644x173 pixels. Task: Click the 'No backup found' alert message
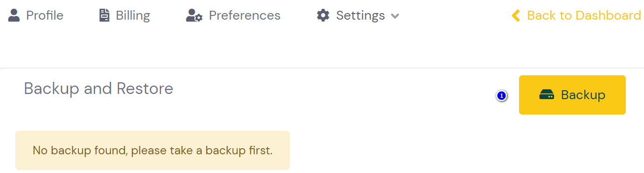point(152,151)
